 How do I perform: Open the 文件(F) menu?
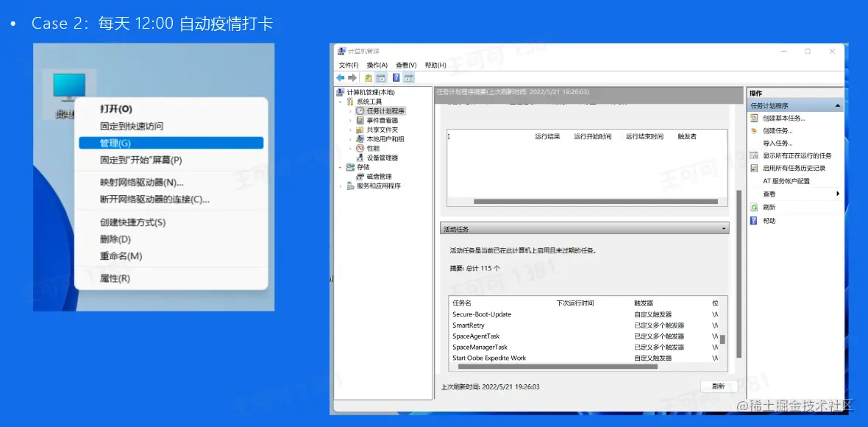[349, 65]
